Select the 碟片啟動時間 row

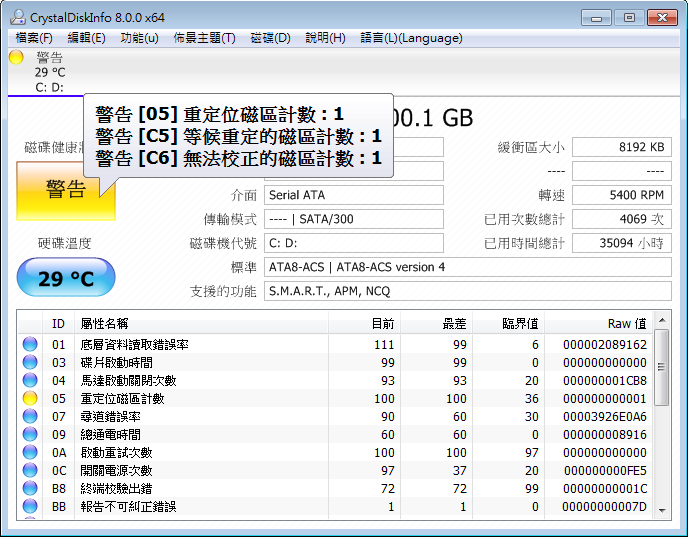(335, 363)
